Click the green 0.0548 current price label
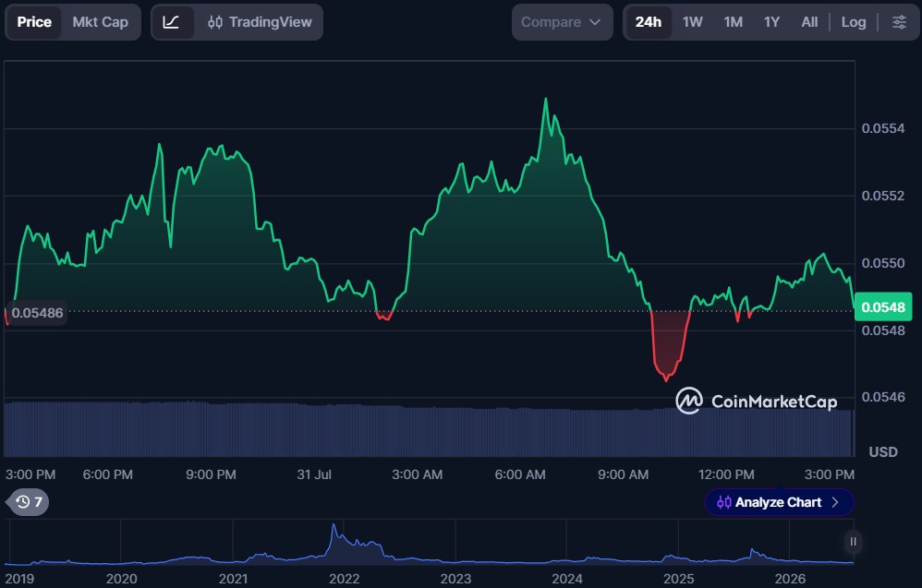Screen dimensions: 922x588 point(883,307)
